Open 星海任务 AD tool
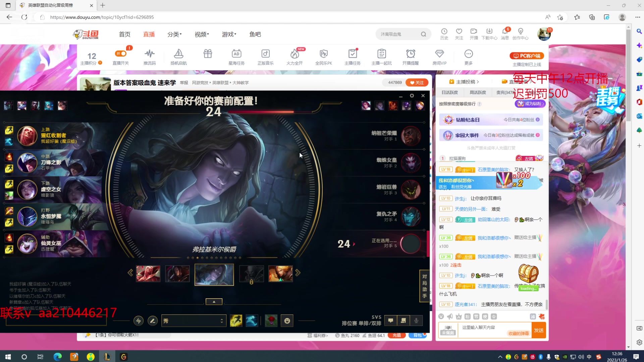 click(x=236, y=57)
